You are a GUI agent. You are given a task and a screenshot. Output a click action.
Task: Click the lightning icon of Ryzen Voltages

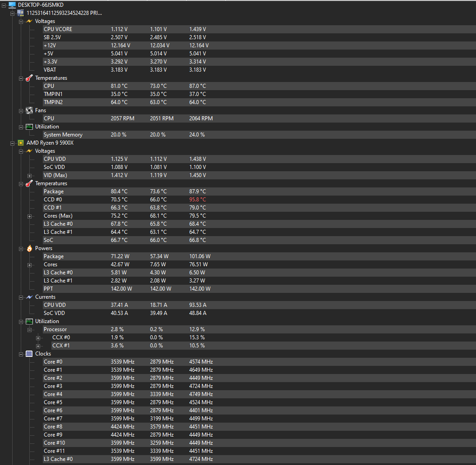pyautogui.click(x=29, y=151)
